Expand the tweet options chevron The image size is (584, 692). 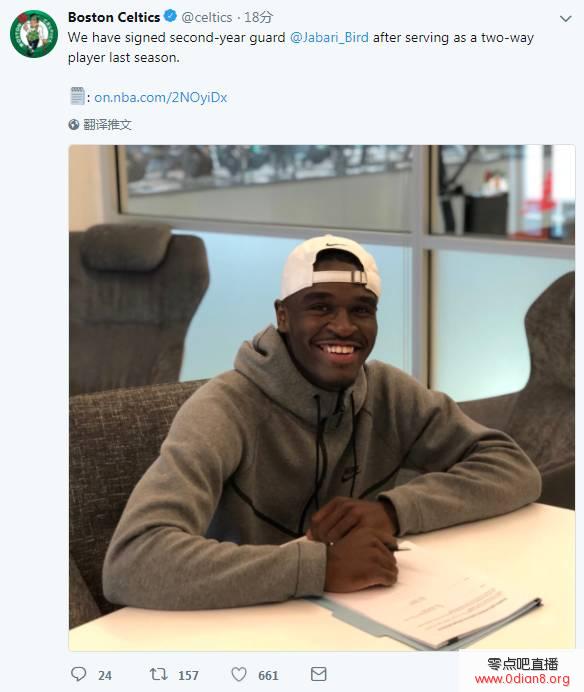point(565,19)
